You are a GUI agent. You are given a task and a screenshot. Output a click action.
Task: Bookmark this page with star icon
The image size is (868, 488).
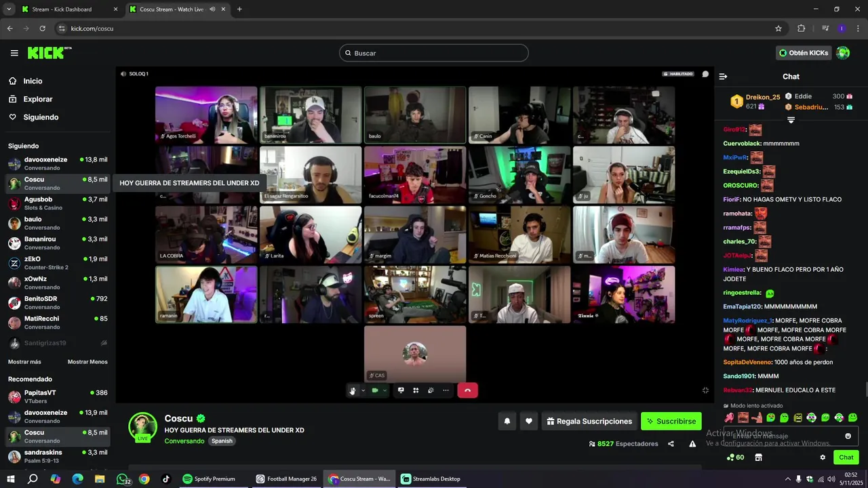[778, 28]
